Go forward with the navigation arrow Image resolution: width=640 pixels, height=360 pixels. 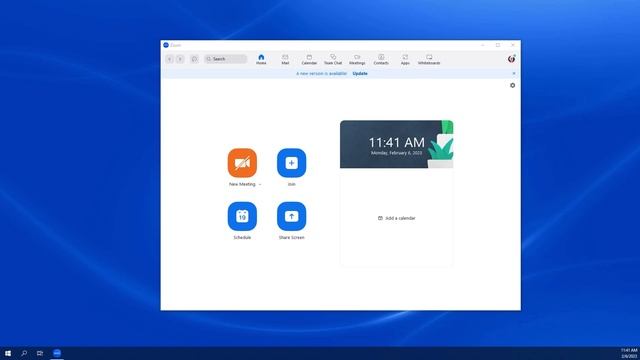point(180,59)
